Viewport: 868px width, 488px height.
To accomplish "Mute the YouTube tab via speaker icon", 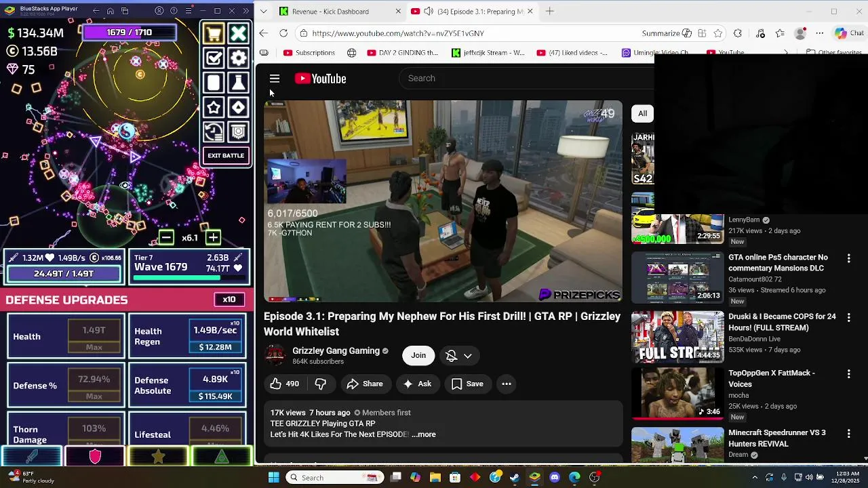I will pyautogui.click(x=429, y=12).
